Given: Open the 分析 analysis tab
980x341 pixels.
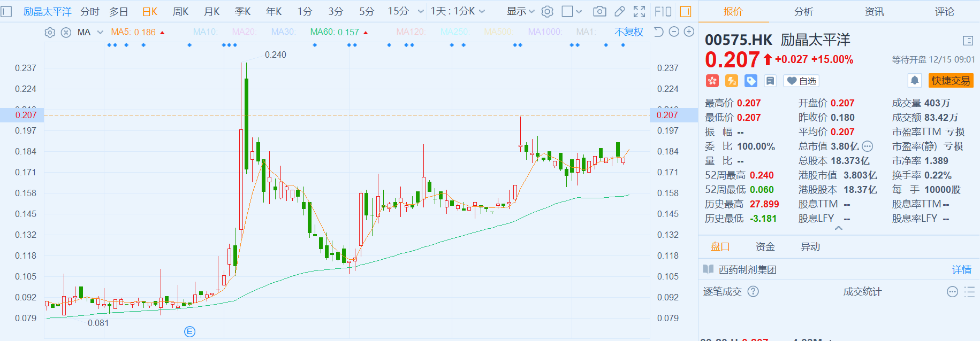Looking at the screenshot, I should (x=804, y=11).
